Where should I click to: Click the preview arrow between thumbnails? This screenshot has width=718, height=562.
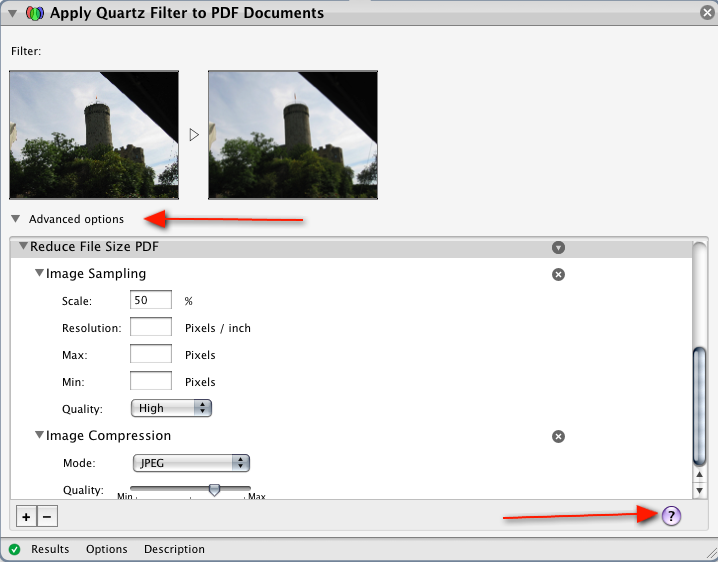point(194,135)
